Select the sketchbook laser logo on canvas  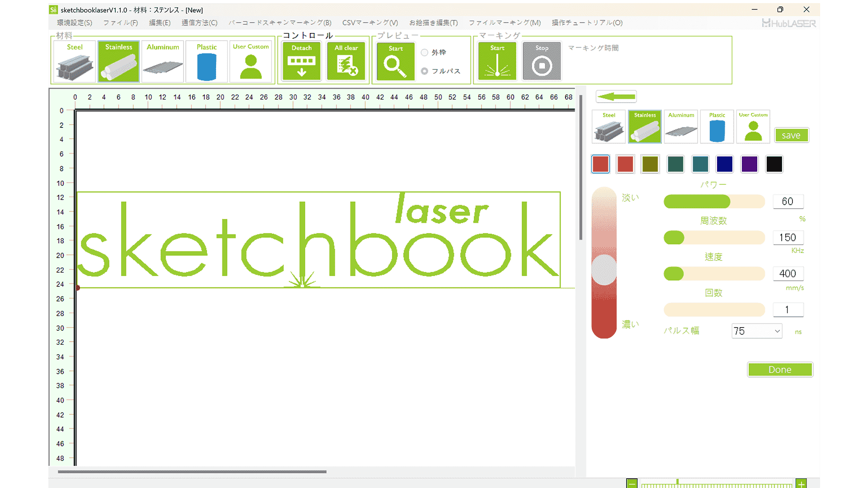point(319,240)
